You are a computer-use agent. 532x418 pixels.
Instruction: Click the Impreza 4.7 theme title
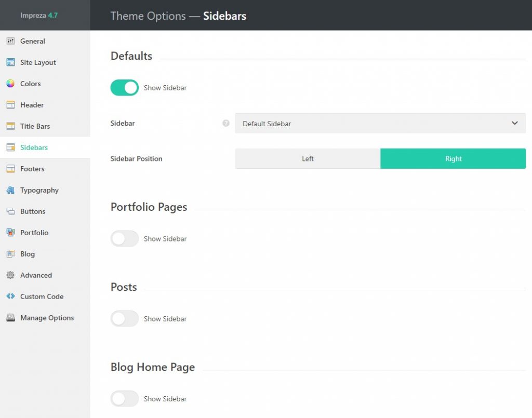[39, 15]
